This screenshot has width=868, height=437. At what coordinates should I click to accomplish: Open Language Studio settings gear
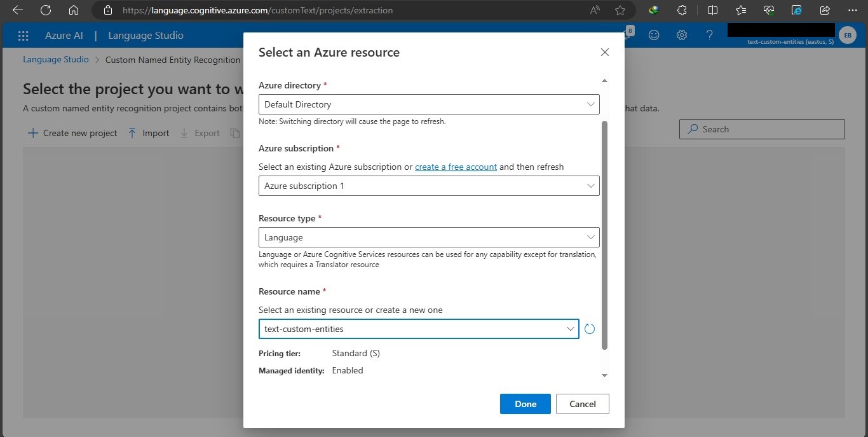pos(682,36)
